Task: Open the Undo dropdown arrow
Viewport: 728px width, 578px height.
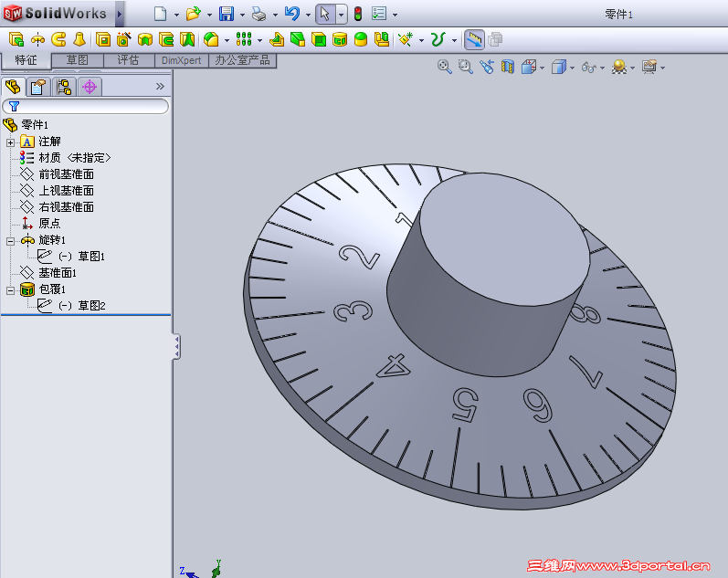Action: 309,15
